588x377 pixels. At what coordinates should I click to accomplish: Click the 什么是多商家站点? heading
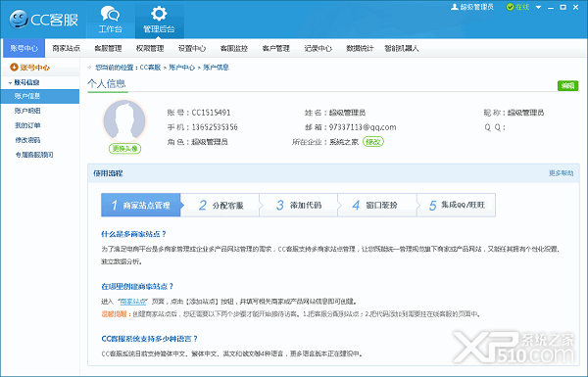coord(133,234)
